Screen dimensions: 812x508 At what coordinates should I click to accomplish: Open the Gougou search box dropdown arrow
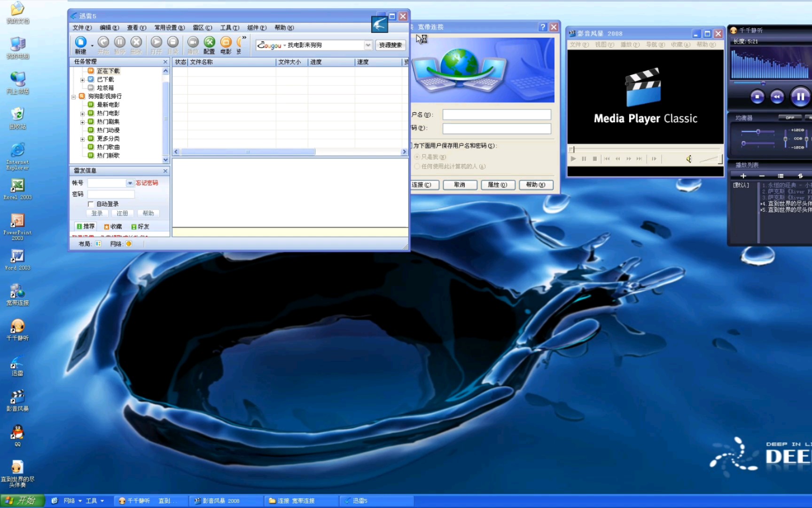(368, 45)
